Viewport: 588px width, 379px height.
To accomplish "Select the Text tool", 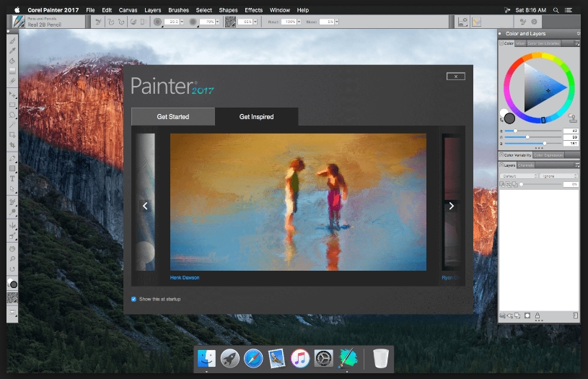I will pyautogui.click(x=12, y=178).
